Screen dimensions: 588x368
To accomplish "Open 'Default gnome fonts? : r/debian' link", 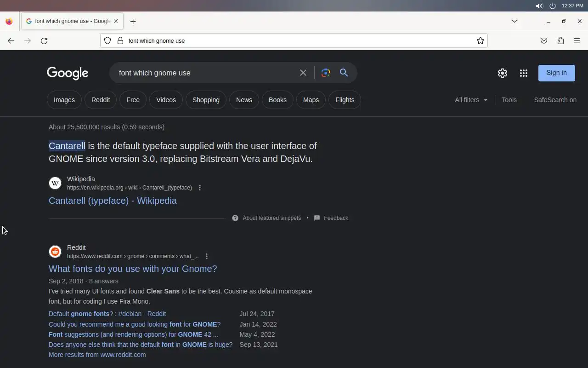I will tap(107, 314).
